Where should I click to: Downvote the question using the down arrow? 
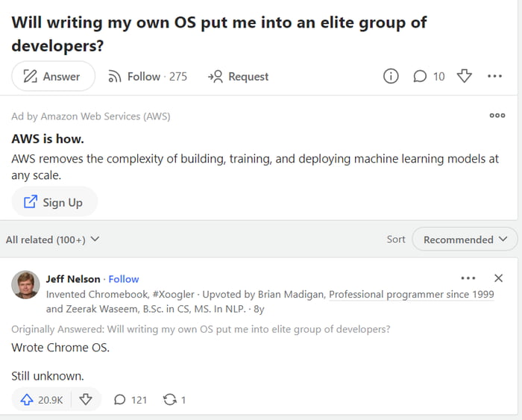click(464, 76)
